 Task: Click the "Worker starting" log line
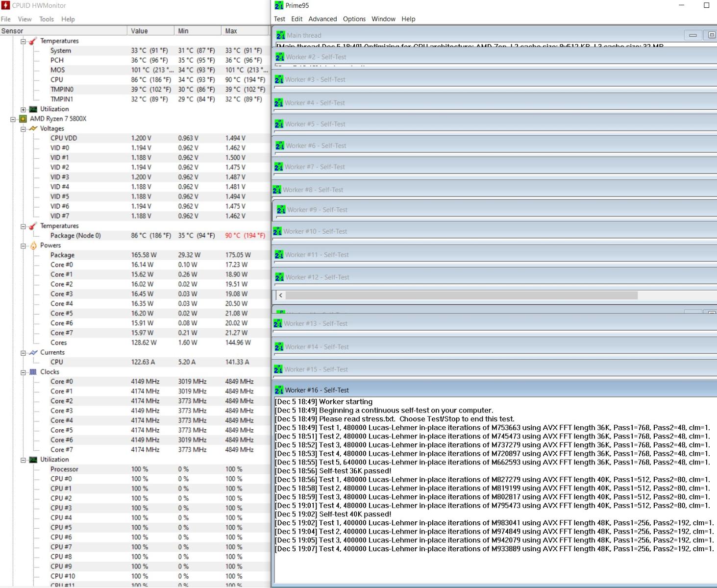[x=323, y=402]
